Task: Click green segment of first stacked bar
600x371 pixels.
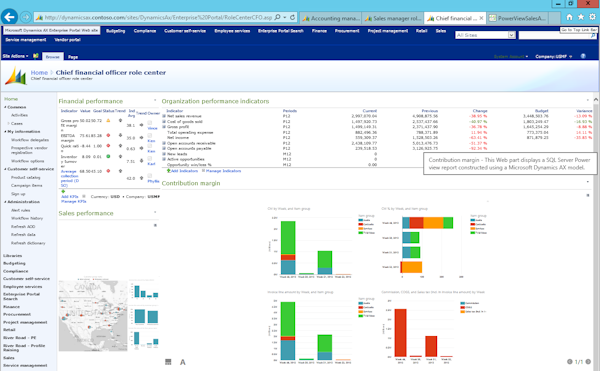Action: click(x=288, y=238)
